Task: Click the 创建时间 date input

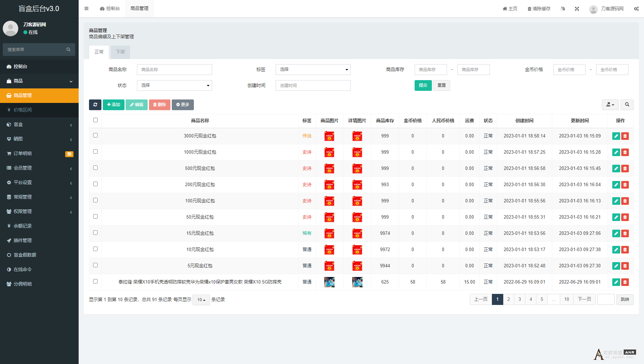Action: click(x=313, y=85)
